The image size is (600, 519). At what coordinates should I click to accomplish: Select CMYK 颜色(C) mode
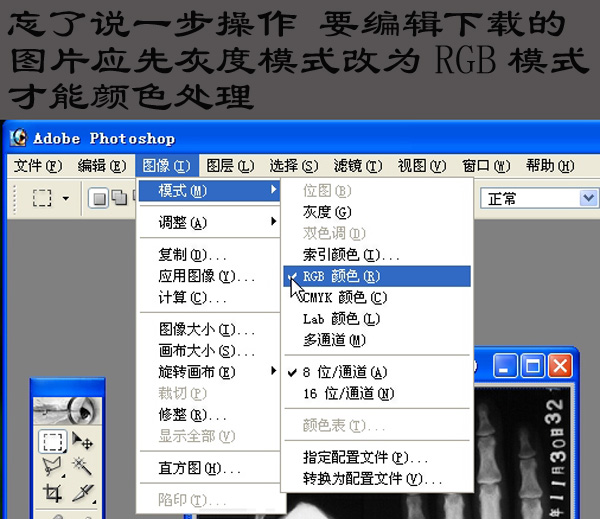pos(377,297)
